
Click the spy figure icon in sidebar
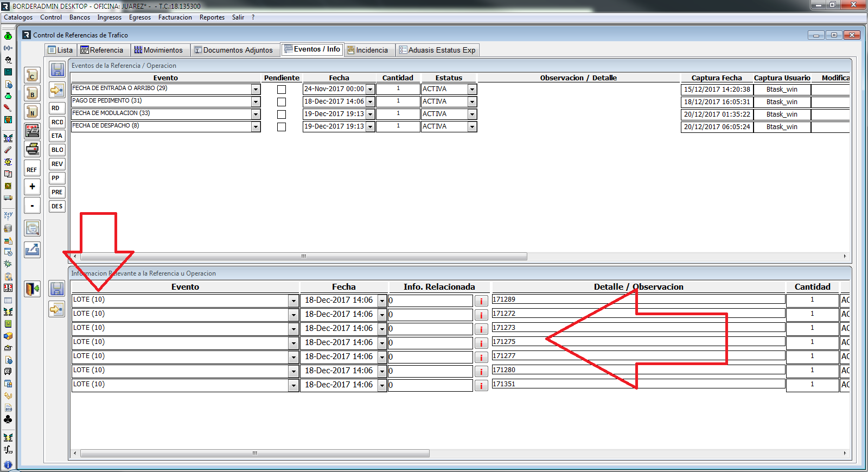(8, 60)
